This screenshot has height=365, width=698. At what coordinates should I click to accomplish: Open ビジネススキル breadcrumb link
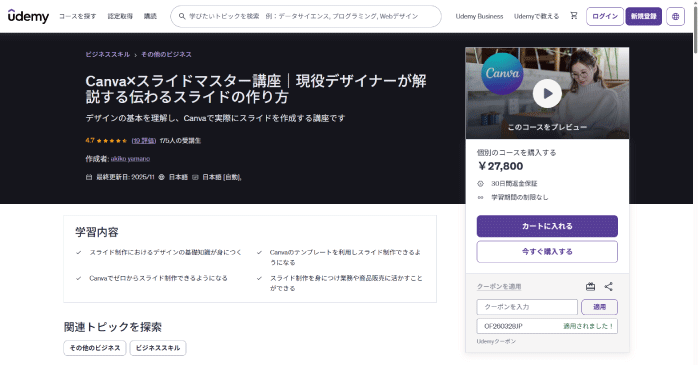coord(107,54)
